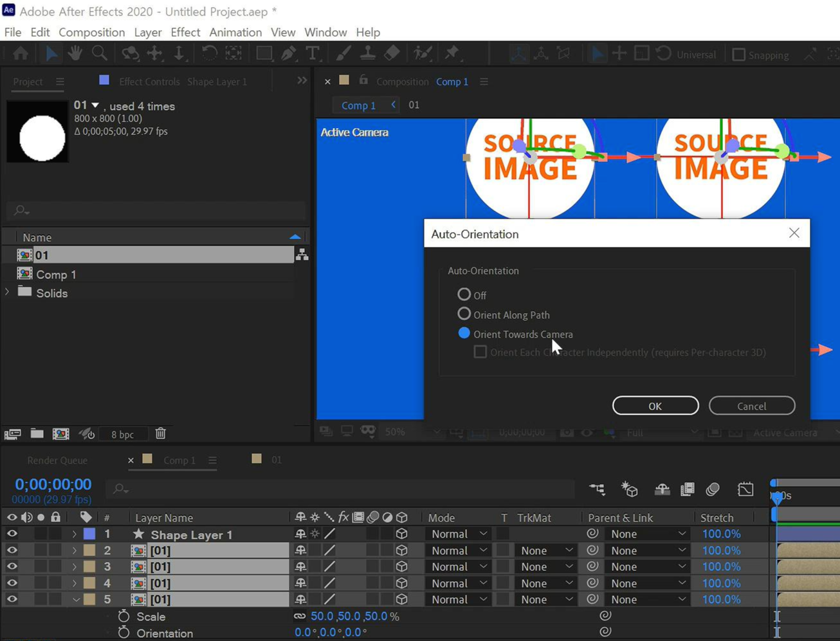Viewport: 840px width, 641px height.
Task: Select the Brush tool
Action: [344, 53]
